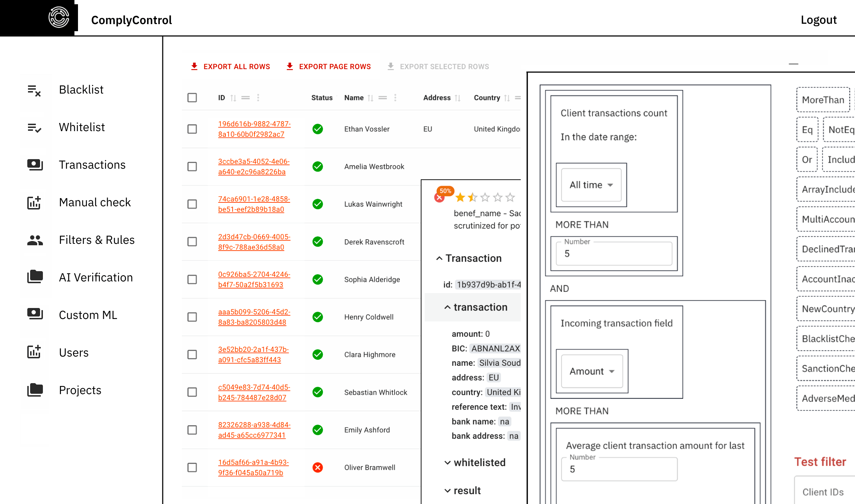Open transaction 196d616b-9882-4787 details link
This screenshot has width=855, height=504.
coord(255,129)
